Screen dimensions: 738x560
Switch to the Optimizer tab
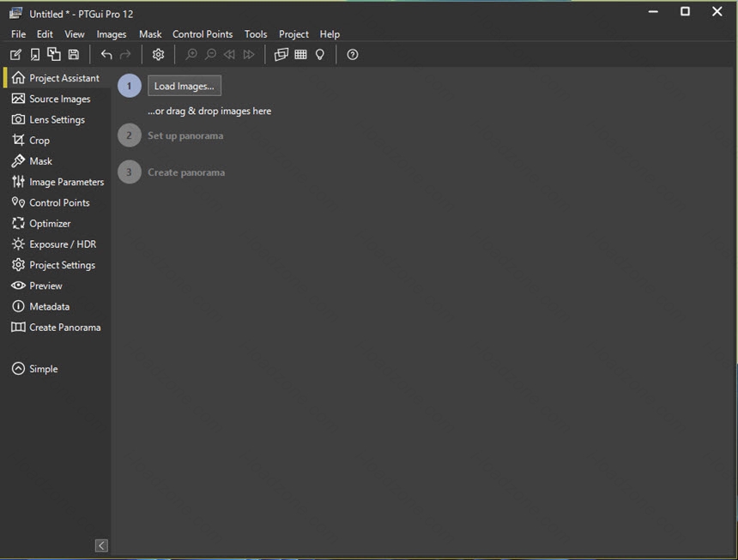(x=56, y=223)
